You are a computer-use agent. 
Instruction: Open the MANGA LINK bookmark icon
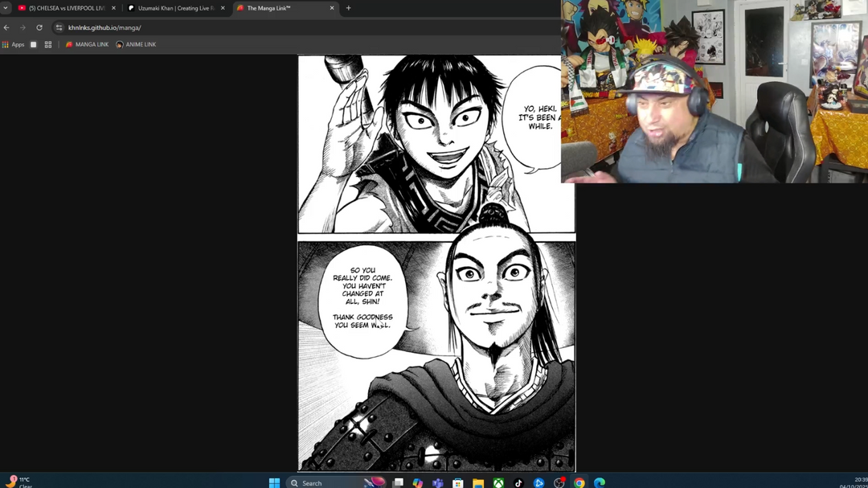click(68, 44)
